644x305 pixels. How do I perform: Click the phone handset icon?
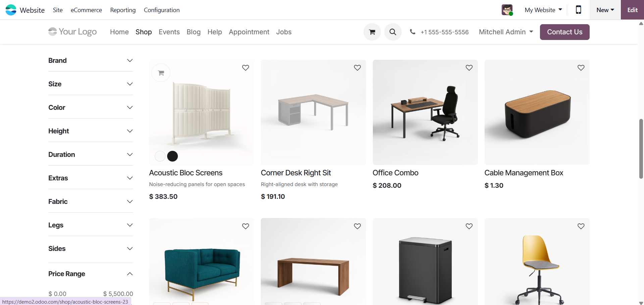coord(412,32)
